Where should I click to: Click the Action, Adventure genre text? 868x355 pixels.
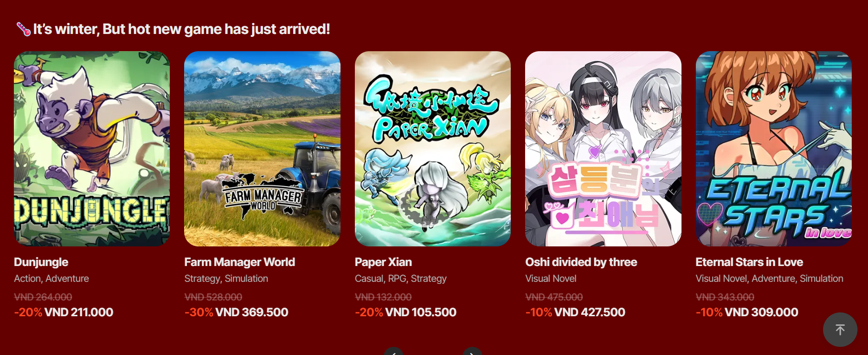[x=52, y=278]
